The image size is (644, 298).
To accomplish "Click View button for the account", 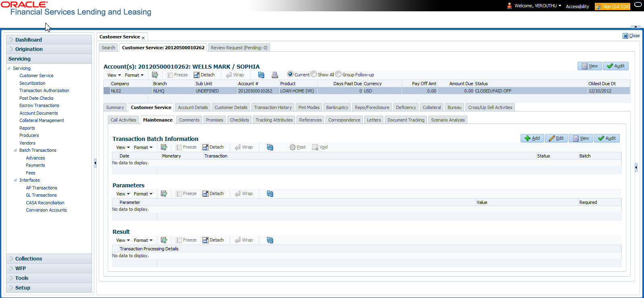I will [x=590, y=66].
